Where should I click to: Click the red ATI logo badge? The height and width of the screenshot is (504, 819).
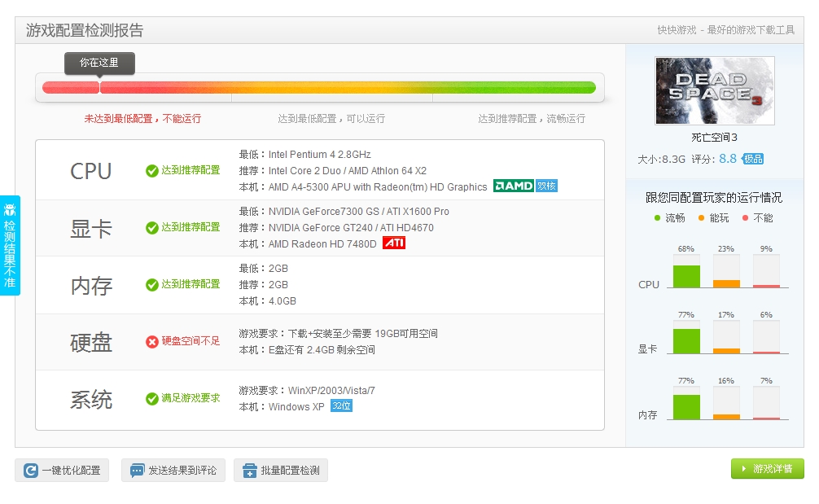pos(394,243)
